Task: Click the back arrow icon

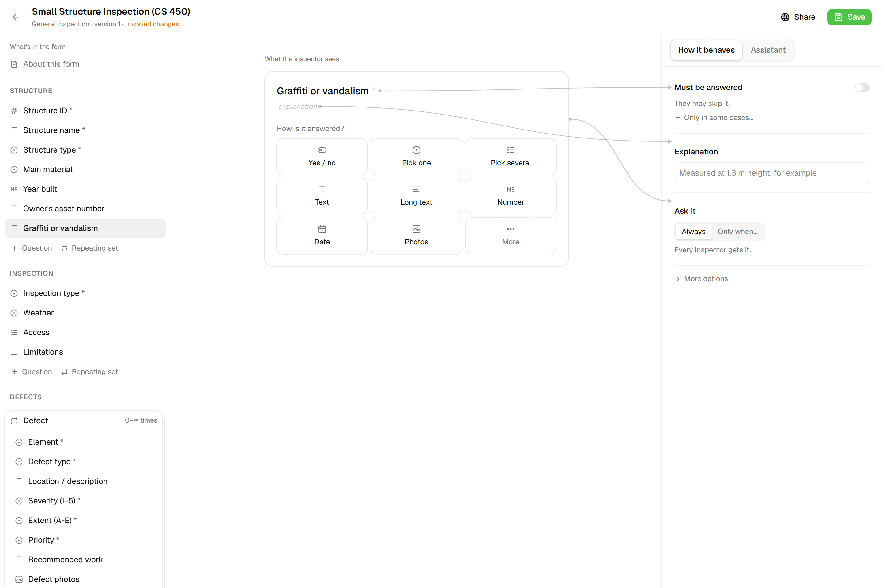Action: pos(16,17)
